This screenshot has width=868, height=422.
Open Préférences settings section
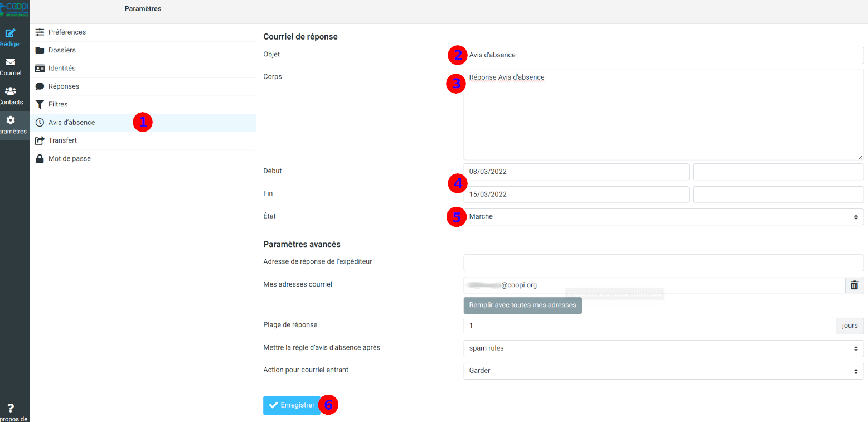(67, 32)
